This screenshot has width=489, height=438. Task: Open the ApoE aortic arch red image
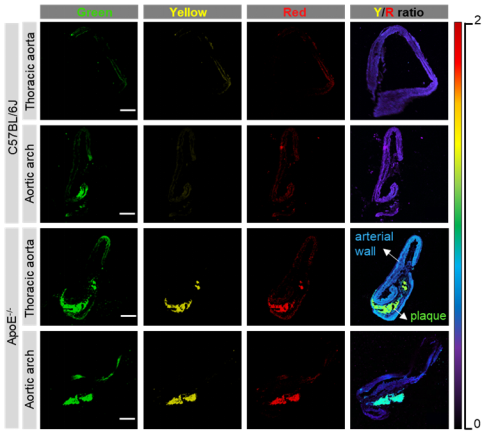[x=296, y=380]
